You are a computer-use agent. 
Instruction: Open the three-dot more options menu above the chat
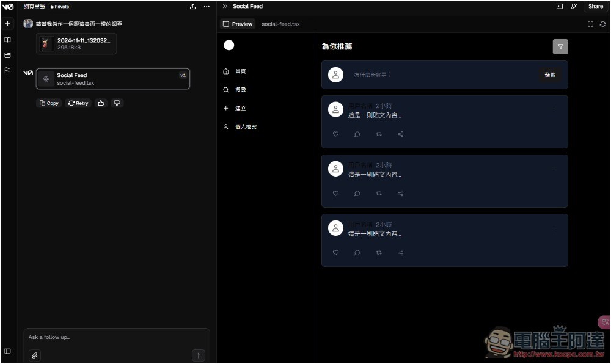click(207, 7)
